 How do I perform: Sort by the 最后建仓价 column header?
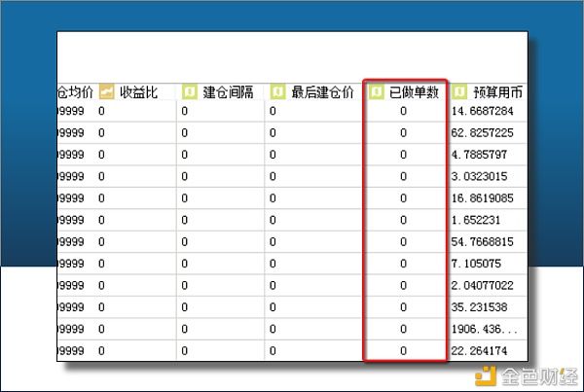322,92
